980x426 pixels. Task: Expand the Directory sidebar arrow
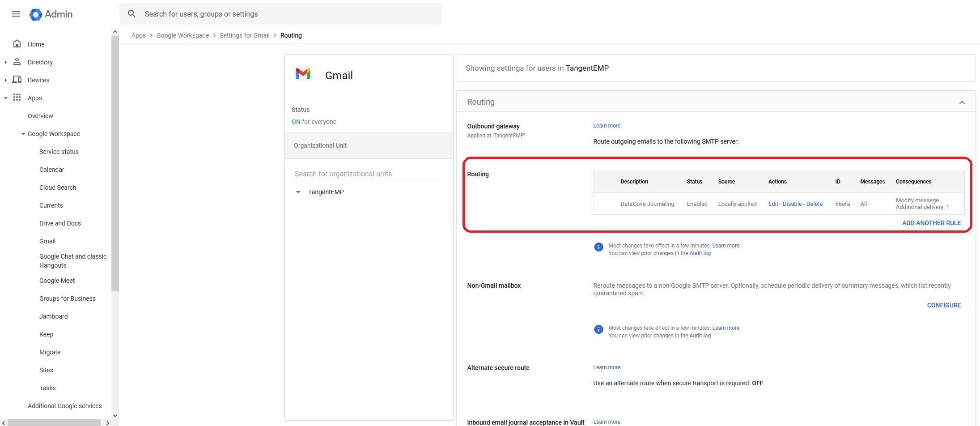pos(6,62)
